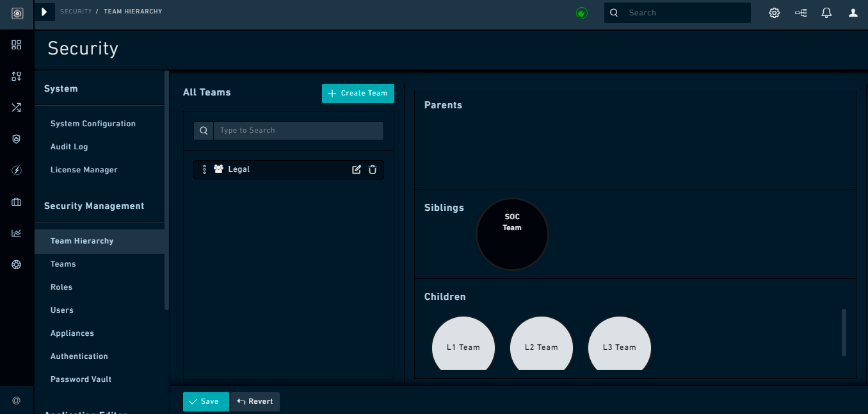The width and height of the screenshot is (868, 414).
Task: Click the global Search field
Action: (677, 13)
